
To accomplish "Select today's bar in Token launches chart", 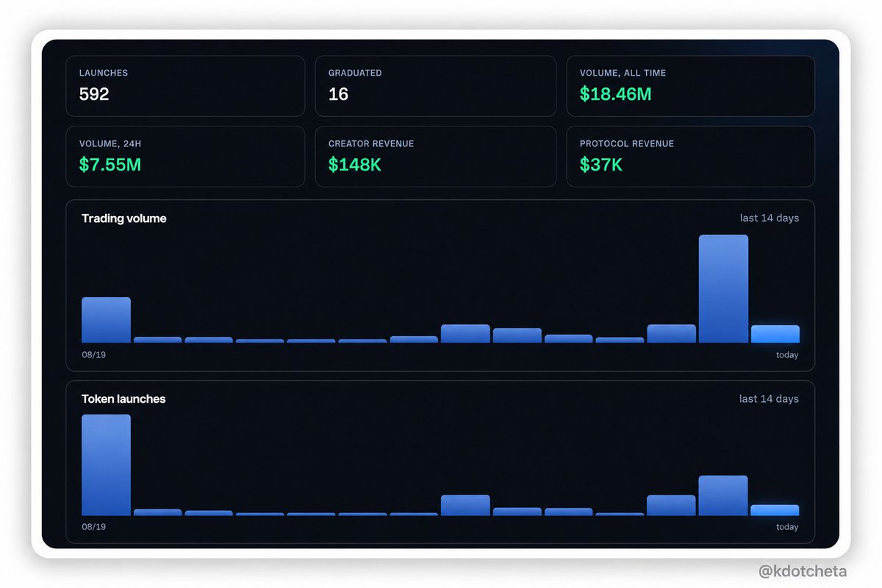I will click(775, 510).
